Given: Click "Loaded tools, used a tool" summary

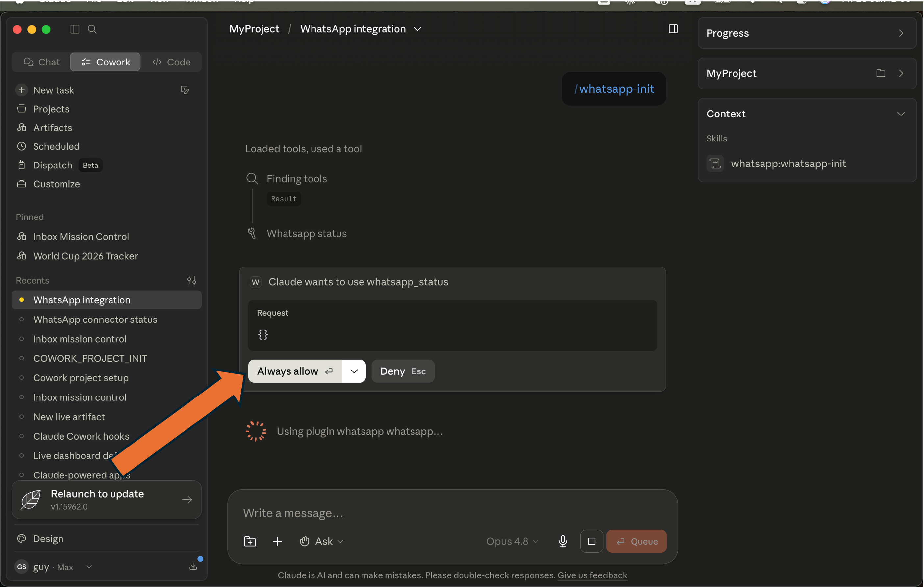Looking at the screenshot, I should [x=303, y=149].
